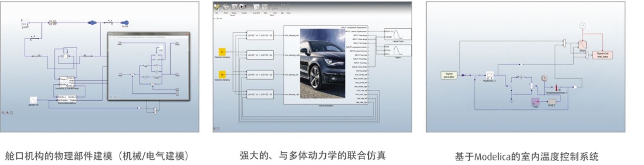Select the front_damping_left expression block
Viewport: 644px width, 165px height.
[x=260, y=35]
